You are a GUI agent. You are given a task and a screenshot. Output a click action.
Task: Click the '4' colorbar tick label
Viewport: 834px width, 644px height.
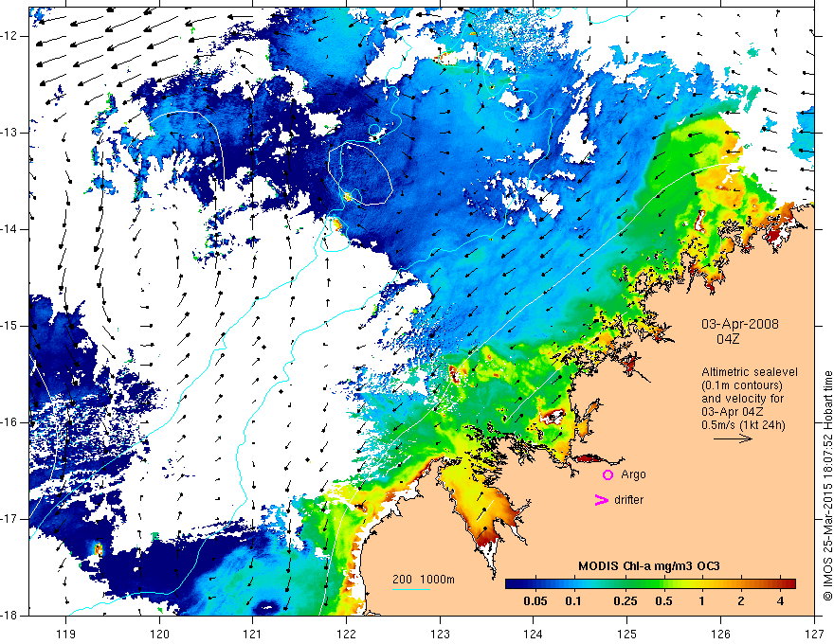(780, 601)
